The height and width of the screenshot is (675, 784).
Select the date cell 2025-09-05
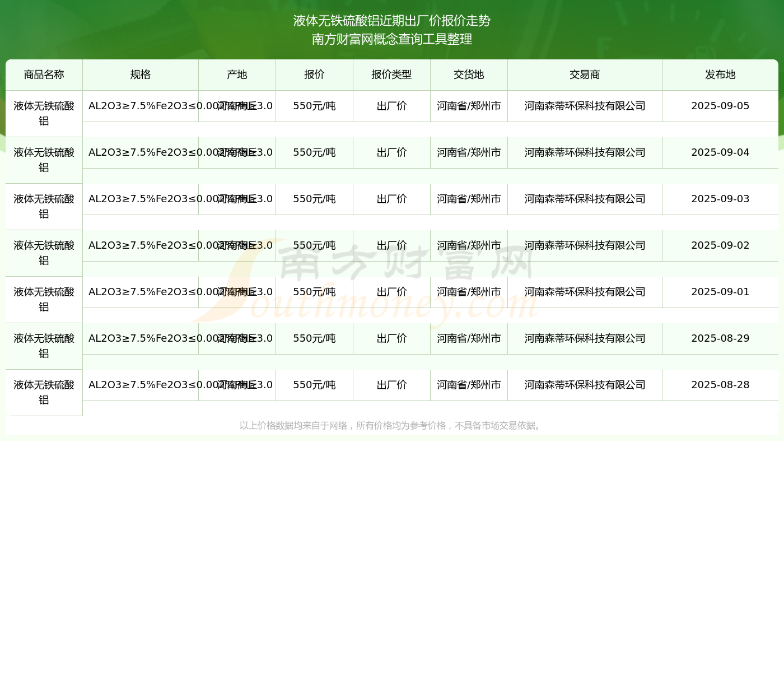click(x=720, y=106)
